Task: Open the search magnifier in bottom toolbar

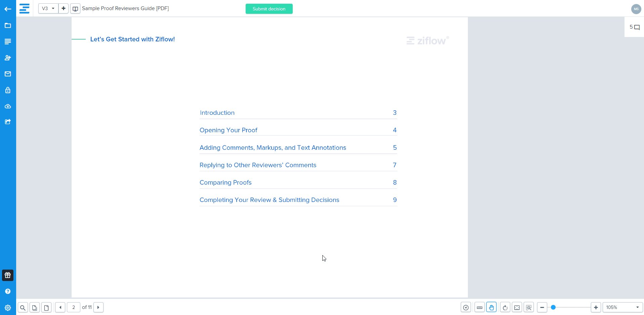Action: click(x=23, y=307)
